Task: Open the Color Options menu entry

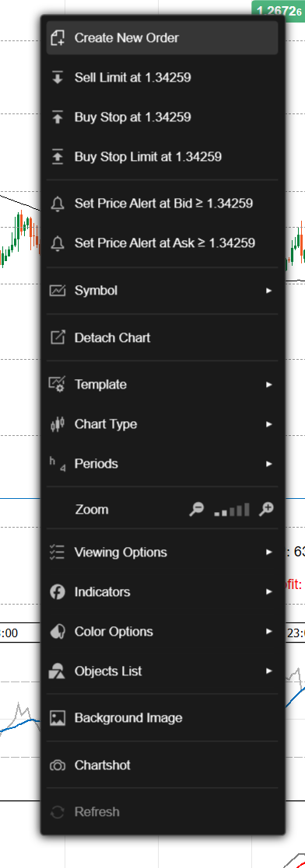Action: coord(162,632)
